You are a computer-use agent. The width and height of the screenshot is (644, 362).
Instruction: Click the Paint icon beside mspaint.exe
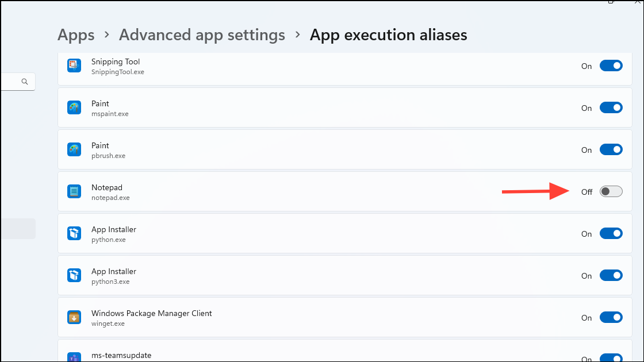pyautogui.click(x=74, y=107)
